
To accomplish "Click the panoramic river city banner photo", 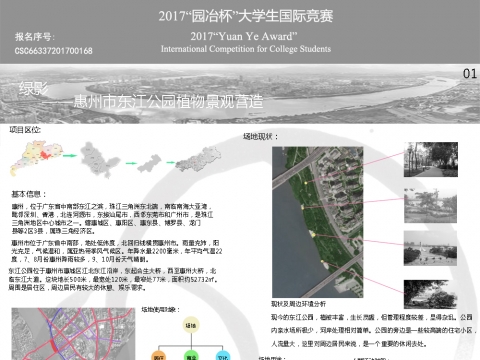I will 240,94.
